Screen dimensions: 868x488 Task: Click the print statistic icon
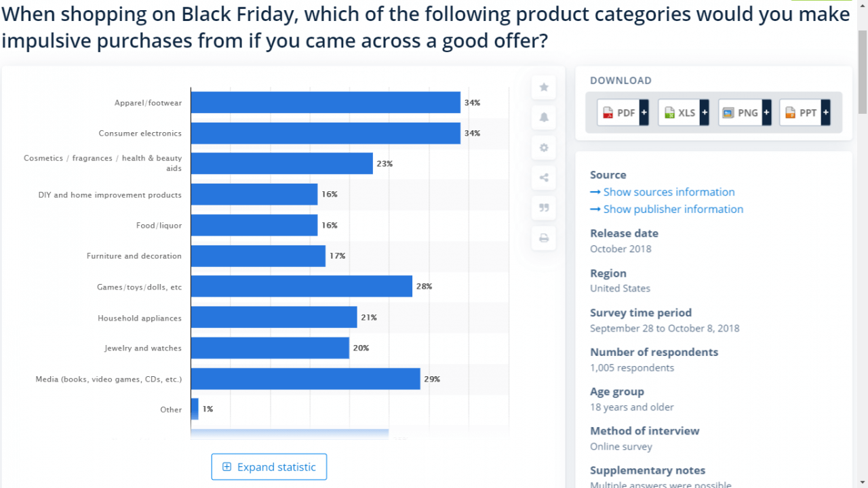point(543,237)
